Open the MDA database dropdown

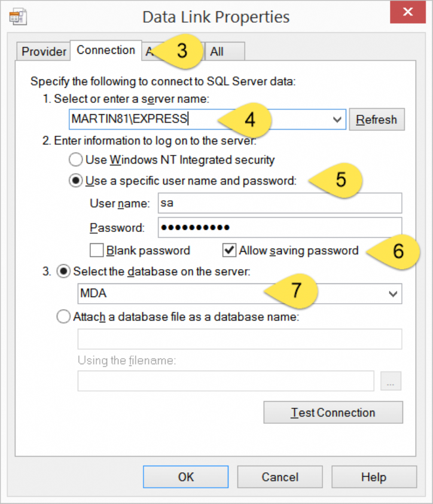pyautogui.click(x=393, y=294)
